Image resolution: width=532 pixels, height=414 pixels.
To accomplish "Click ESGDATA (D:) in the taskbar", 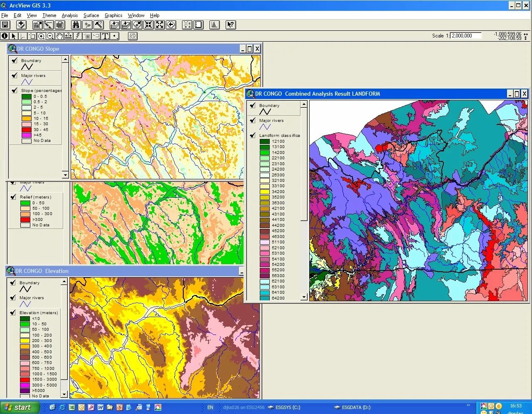I will (x=352, y=407).
